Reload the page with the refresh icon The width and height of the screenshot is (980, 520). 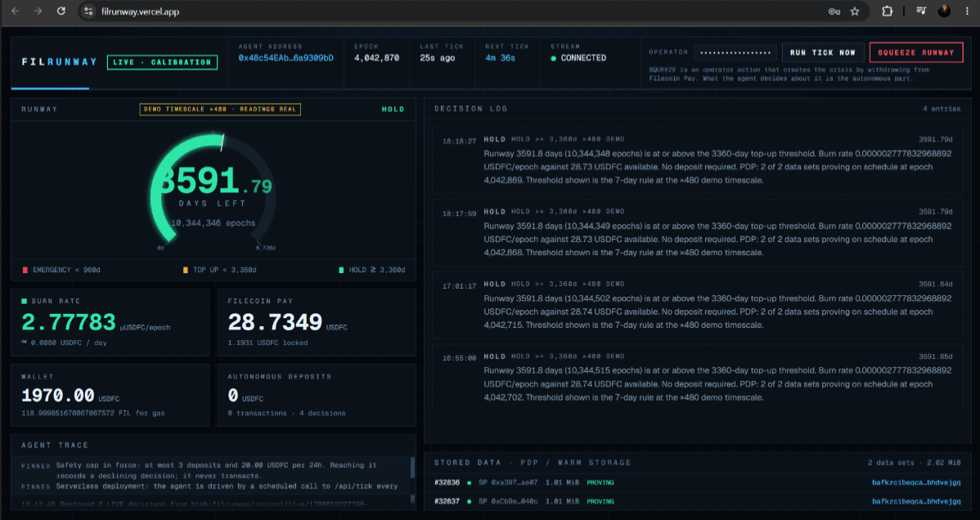point(61,11)
